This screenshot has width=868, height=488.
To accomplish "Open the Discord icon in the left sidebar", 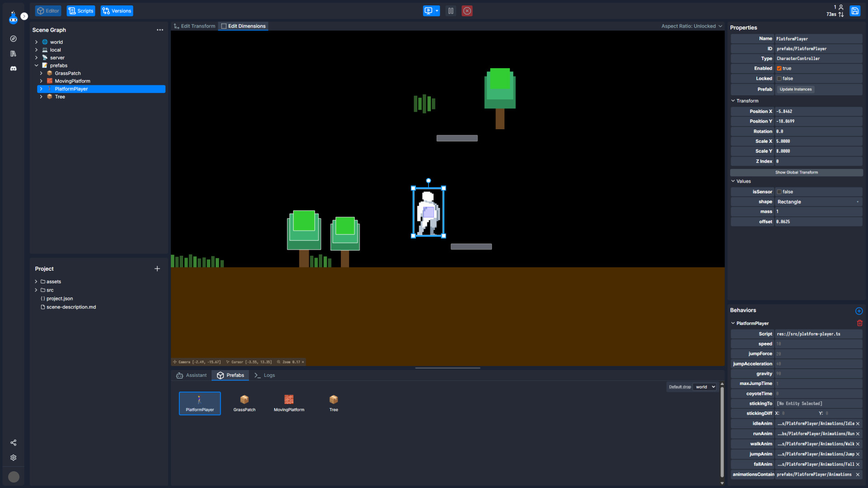I will [x=13, y=69].
